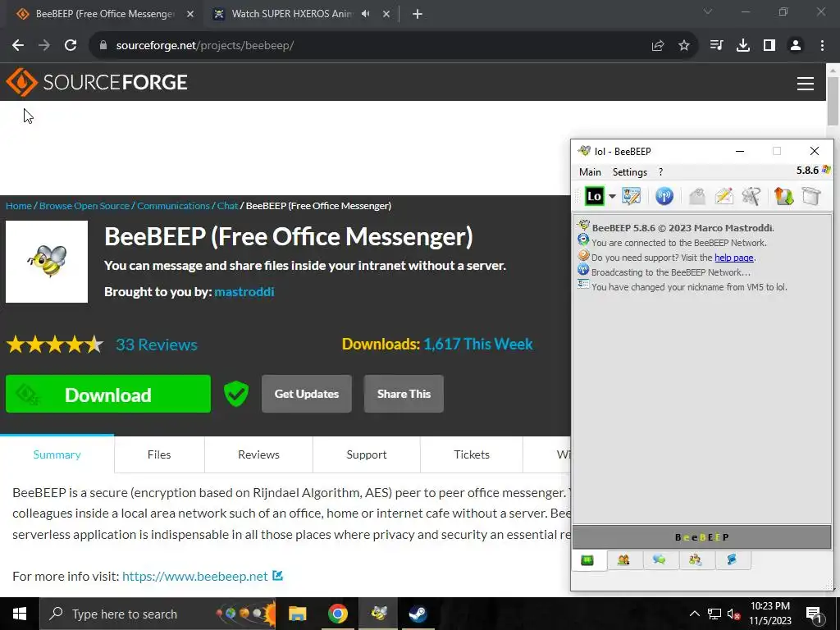This screenshot has height=630, width=840.
Task: Click the address bar with the sourceforge.net URL
Action: coord(370,46)
